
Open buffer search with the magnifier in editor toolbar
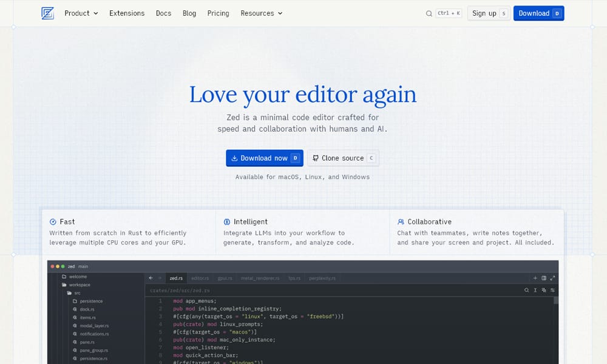(x=526, y=290)
